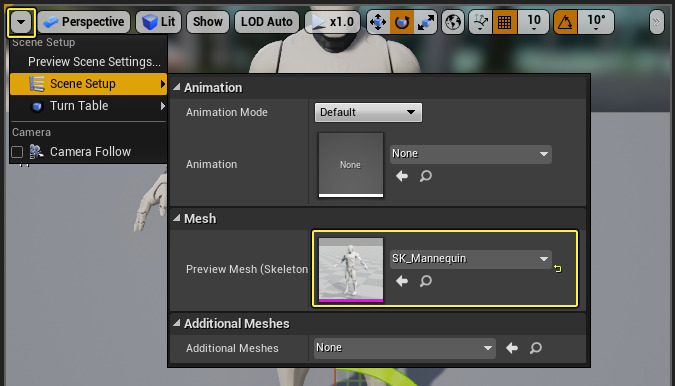Image resolution: width=675 pixels, height=386 pixels.
Task: Open the Turn Table submenu
Action: pyautogui.click(x=88, y=106)
